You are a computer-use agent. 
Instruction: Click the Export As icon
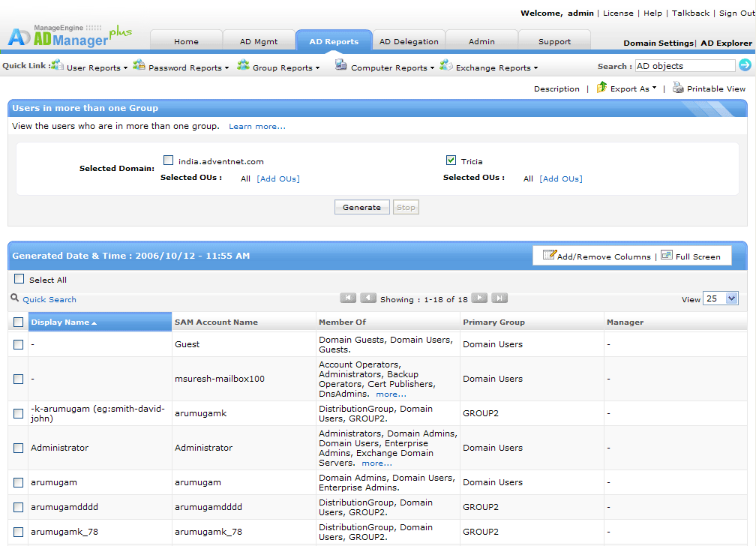pos(601,87)
